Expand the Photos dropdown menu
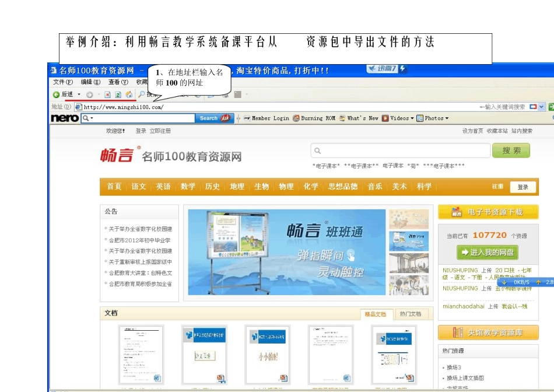Screen dimensions: 554x392 [447, 118]
